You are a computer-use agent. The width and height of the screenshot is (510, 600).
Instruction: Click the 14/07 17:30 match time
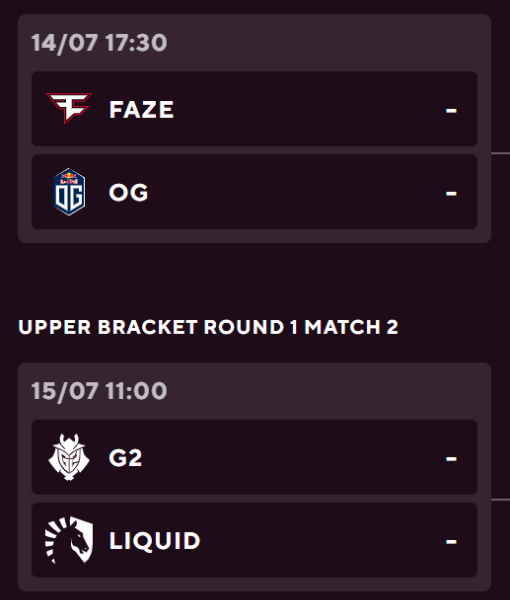click(x=99, y=42)
